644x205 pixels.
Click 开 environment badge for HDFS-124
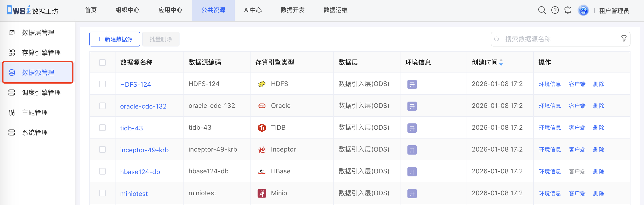coord(412,84)
